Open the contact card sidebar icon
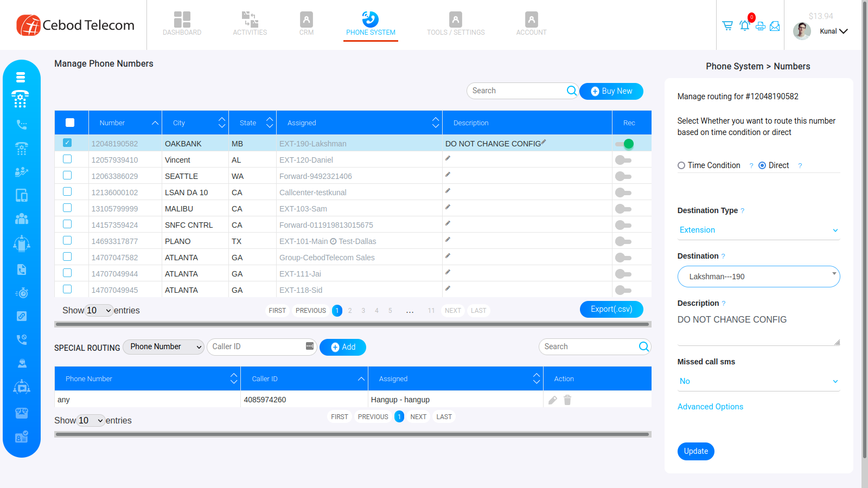 [21, 437]
